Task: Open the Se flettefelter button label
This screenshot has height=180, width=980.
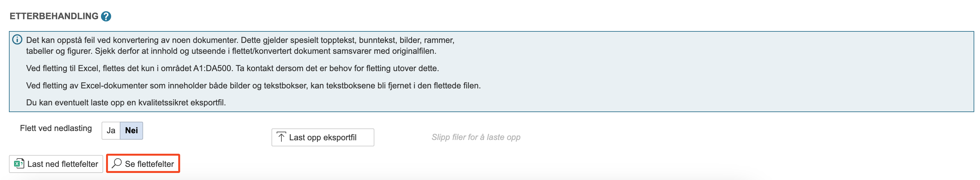Action: pyautogui.click(x=149, y=164)
